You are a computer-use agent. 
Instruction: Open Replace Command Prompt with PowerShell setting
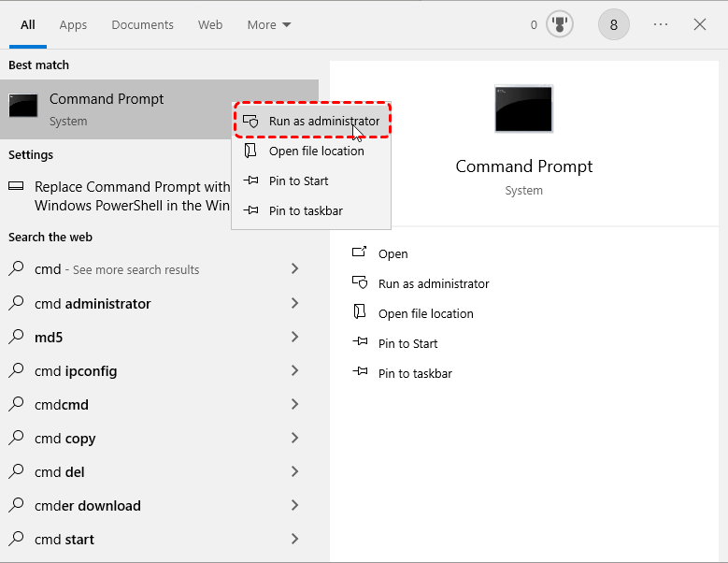pyautogui.click(x=121, y=195)
